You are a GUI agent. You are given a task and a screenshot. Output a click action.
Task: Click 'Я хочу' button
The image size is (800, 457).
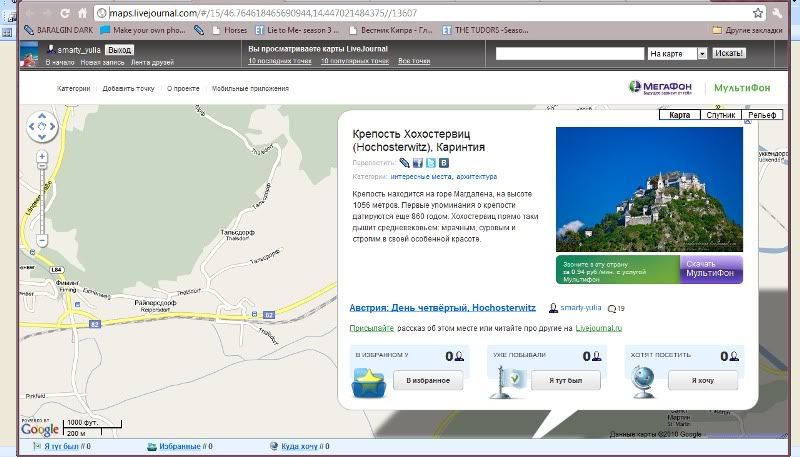point(703,380)
